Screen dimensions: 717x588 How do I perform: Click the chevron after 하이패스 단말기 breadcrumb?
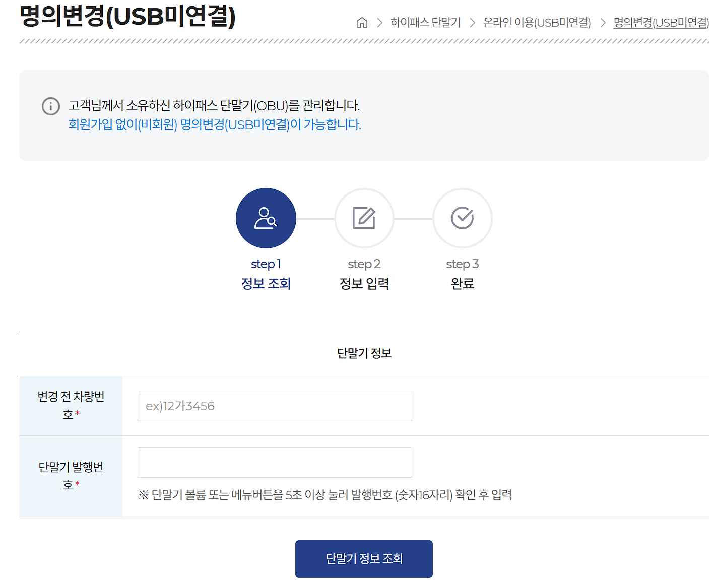coord(473,22)
